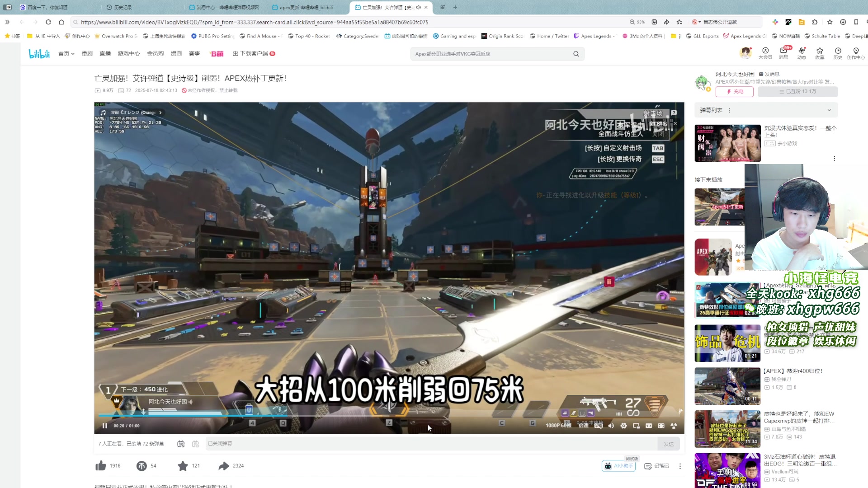This screenshot has height=488, width=868.
Task: Toggle the danmaku display switch below the player
Action: coord(181,444)
